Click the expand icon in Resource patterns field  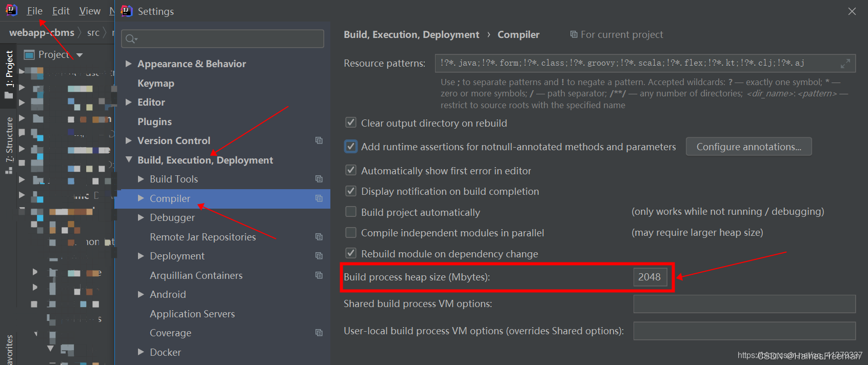point(845,64)
